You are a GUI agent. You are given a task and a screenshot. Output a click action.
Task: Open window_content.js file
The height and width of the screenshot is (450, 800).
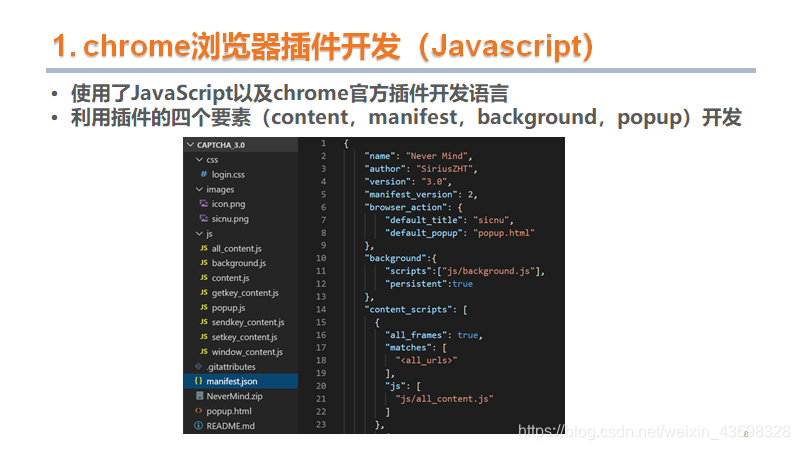pos(247,352)
